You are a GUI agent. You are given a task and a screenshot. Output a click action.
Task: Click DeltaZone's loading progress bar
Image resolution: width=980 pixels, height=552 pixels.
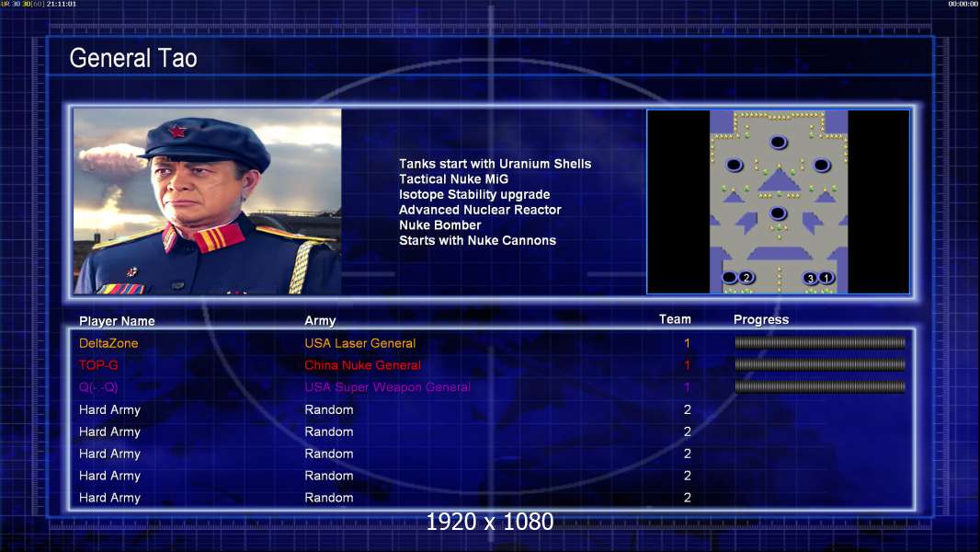click(x=820, y=342)
